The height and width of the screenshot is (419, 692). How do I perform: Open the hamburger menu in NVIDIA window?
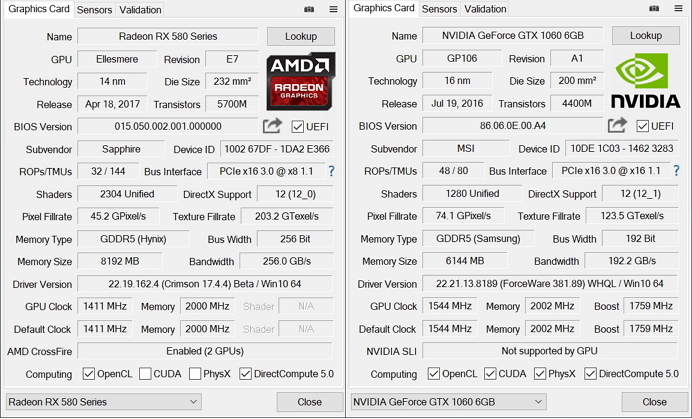coord(678,9)
